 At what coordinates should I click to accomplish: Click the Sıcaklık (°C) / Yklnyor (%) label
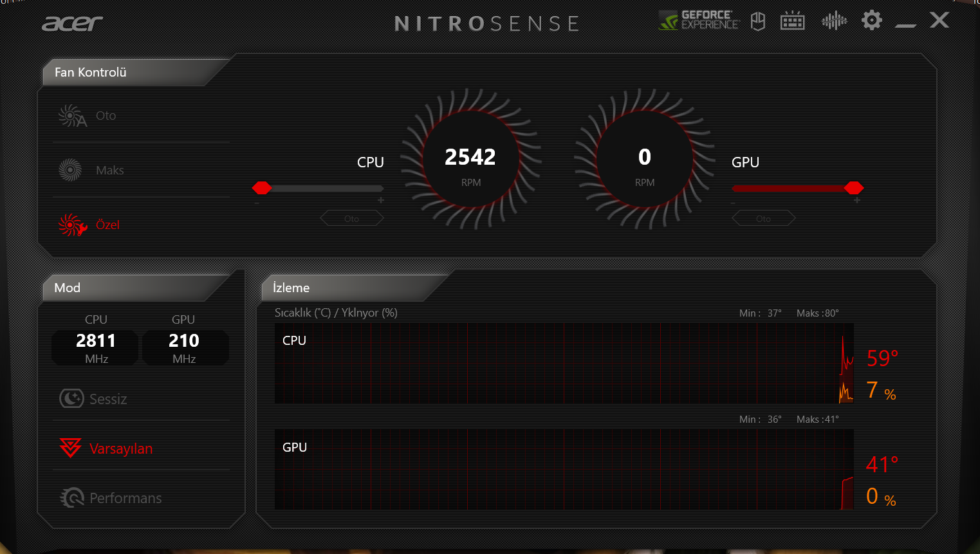(x=336, y=313)
